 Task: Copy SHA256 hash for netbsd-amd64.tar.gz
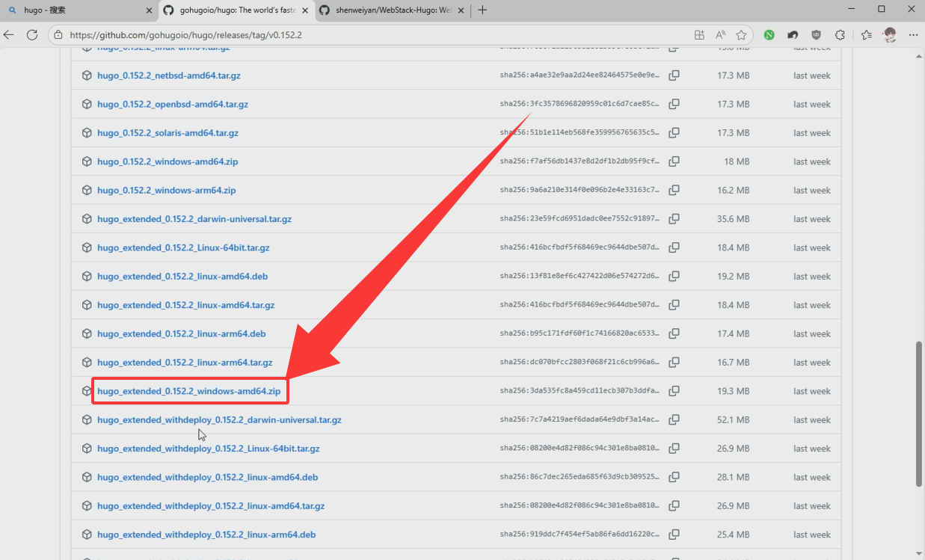pos(674,76)
